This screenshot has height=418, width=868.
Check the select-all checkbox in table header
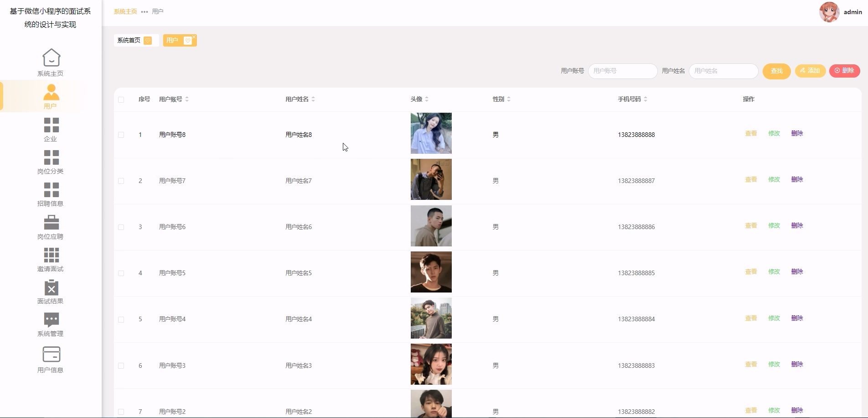pos(121,99)
